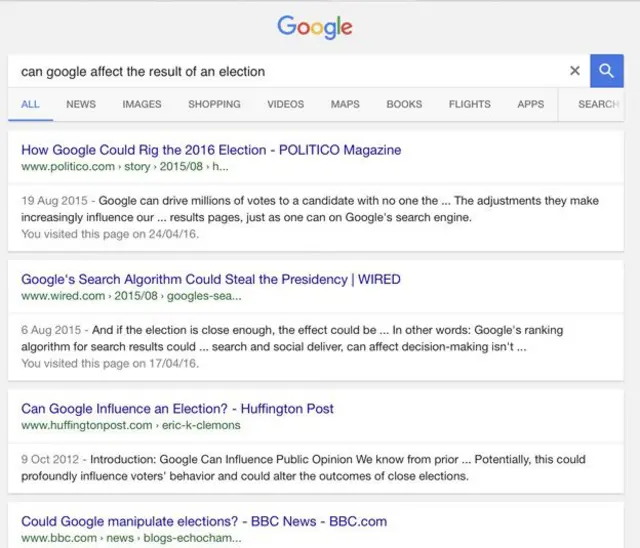Open the POLITICO Magazine election article
This screenshot has height=548, width=640.
pos(211,150)
